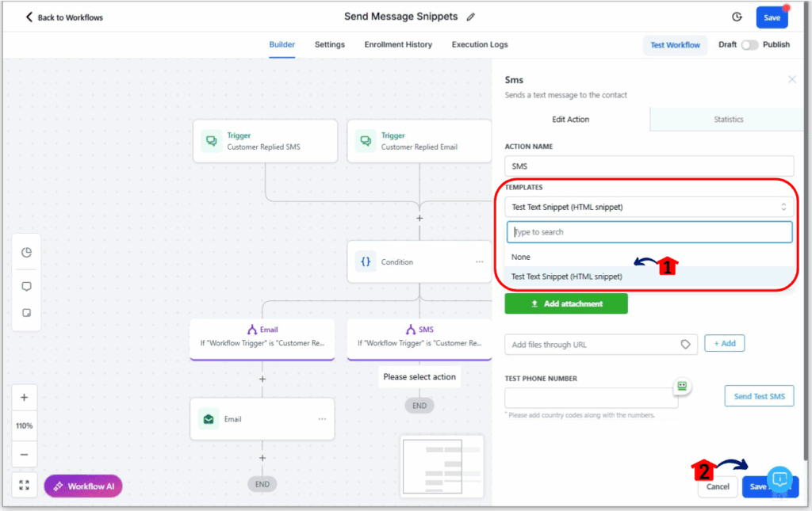Open the Settings tab
This screenshot has height=511, width=812.
coord(329,44)
